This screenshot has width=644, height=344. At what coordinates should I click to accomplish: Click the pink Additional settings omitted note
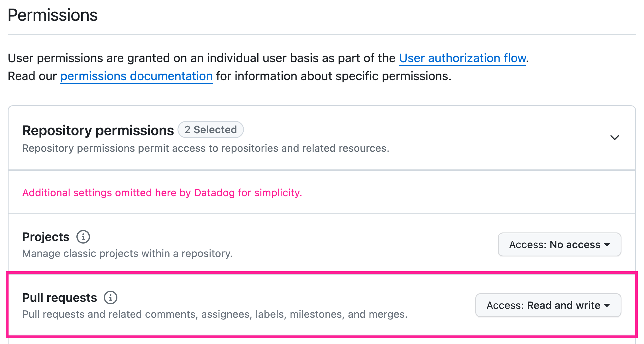(162, 193)
